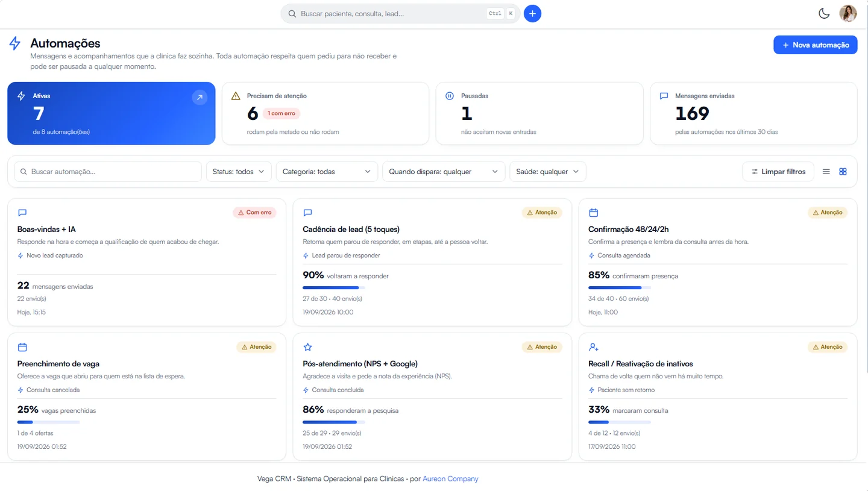Click the calendar icon on Preenchimento de vaga card

pyautogui.click(x=22, y=347)
